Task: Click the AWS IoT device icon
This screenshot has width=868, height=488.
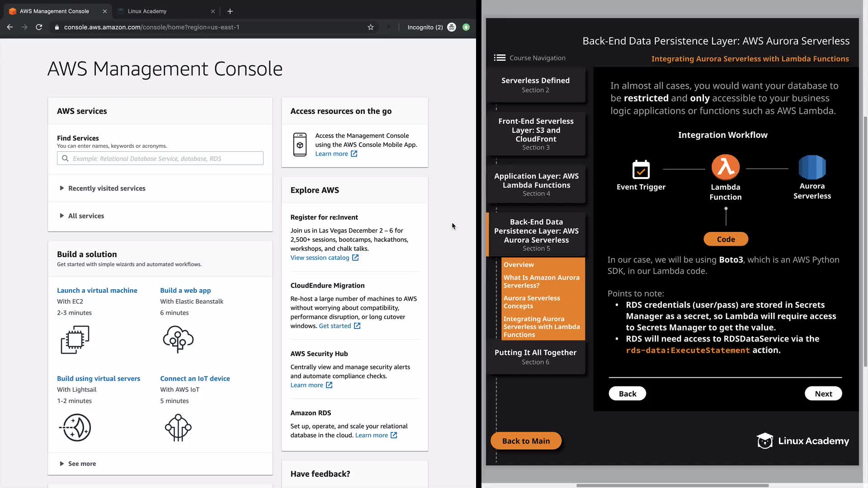Action: [178, 427]
